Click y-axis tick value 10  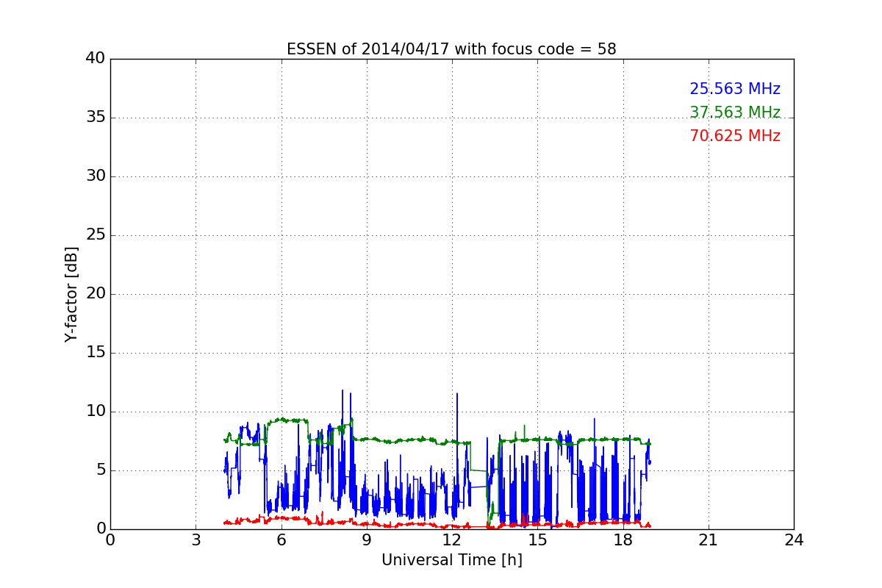pos(96,412)
